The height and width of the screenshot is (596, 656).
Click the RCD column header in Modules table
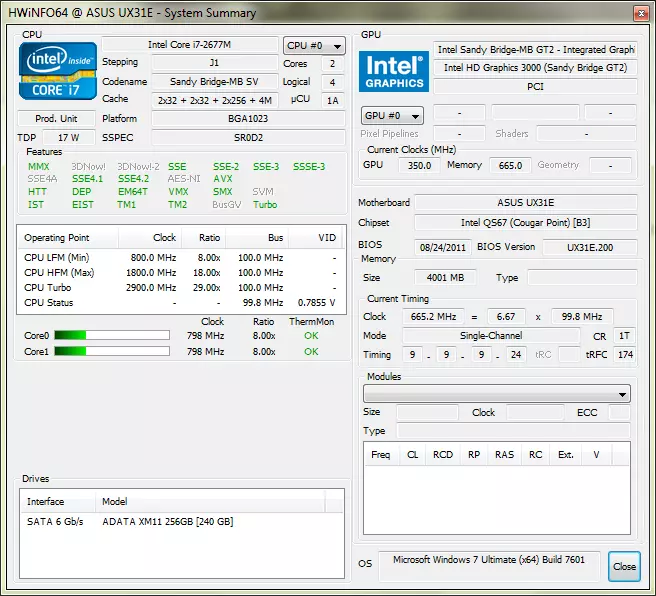pos(443,455)
